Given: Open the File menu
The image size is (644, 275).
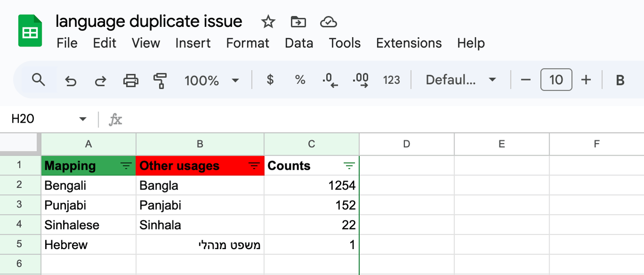Looking at the screenshot, I should click(67, 43).
